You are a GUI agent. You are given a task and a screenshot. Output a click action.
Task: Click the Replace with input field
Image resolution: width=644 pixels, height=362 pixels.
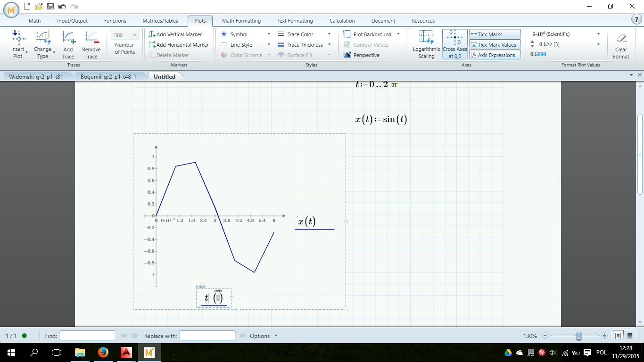(207, 336)
